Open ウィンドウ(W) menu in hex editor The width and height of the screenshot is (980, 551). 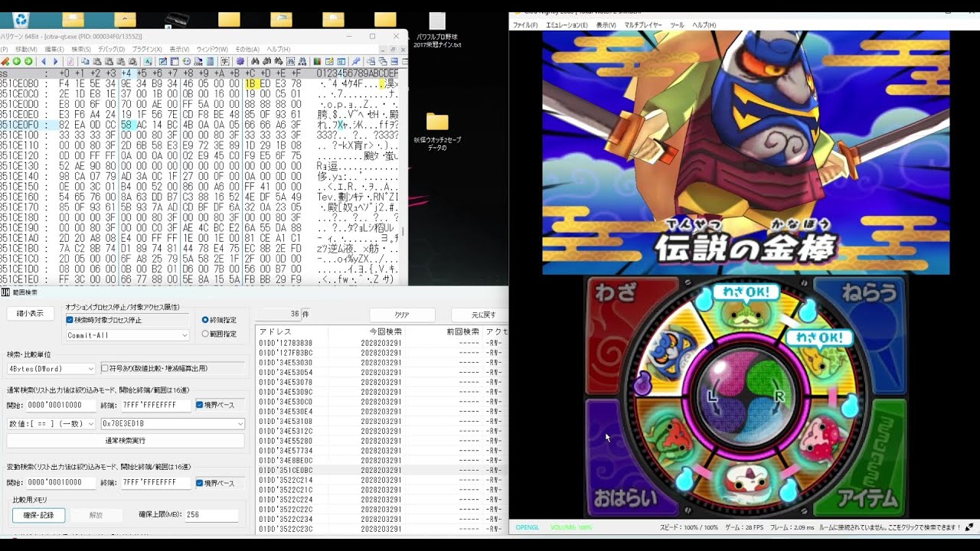pos(212,49)
